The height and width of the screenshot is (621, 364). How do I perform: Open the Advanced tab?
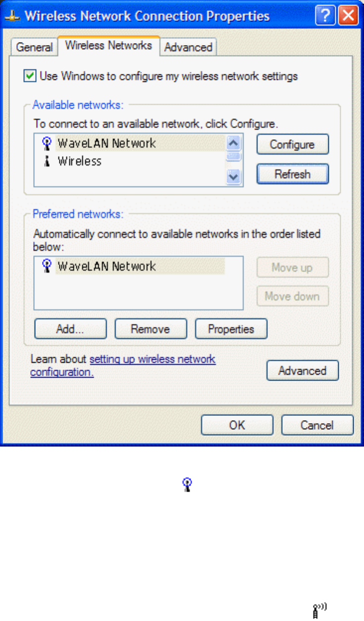(188, 47)
